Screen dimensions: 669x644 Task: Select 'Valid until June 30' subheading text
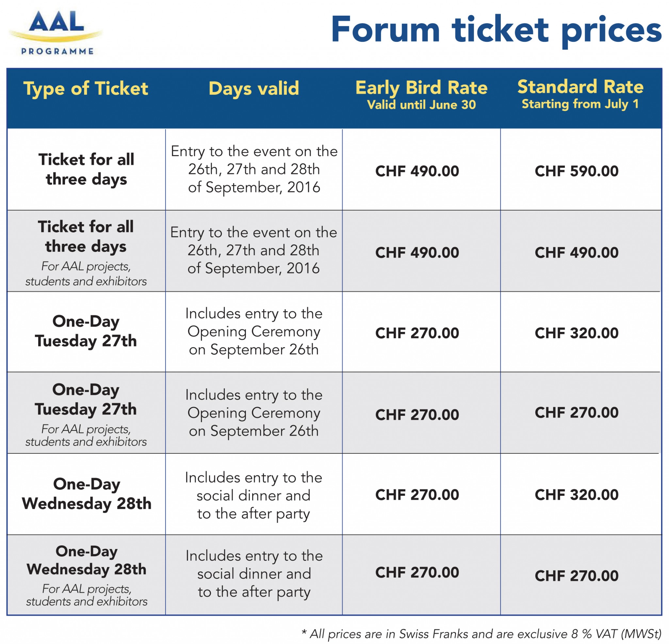point(421,105)
